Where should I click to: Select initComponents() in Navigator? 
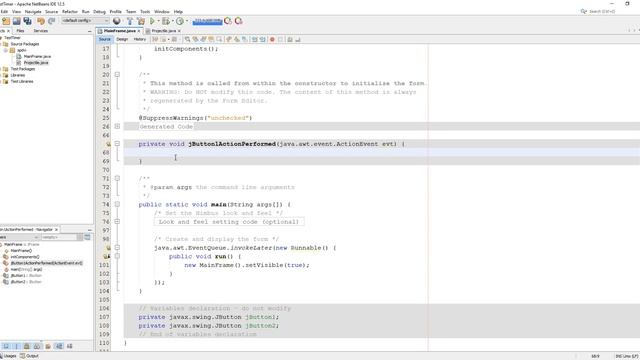tap(24, 257)
